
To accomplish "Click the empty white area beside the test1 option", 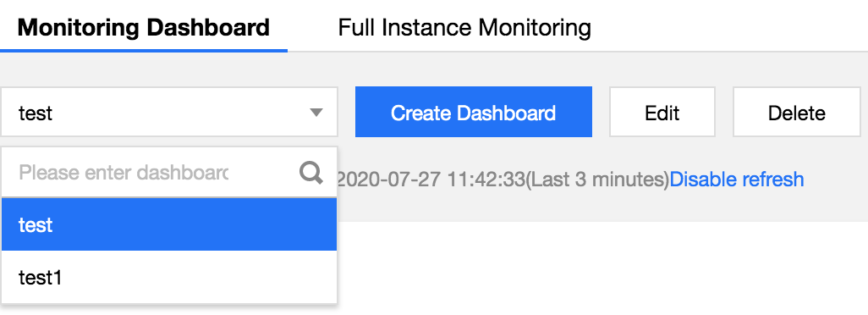I will click(200, 277).
